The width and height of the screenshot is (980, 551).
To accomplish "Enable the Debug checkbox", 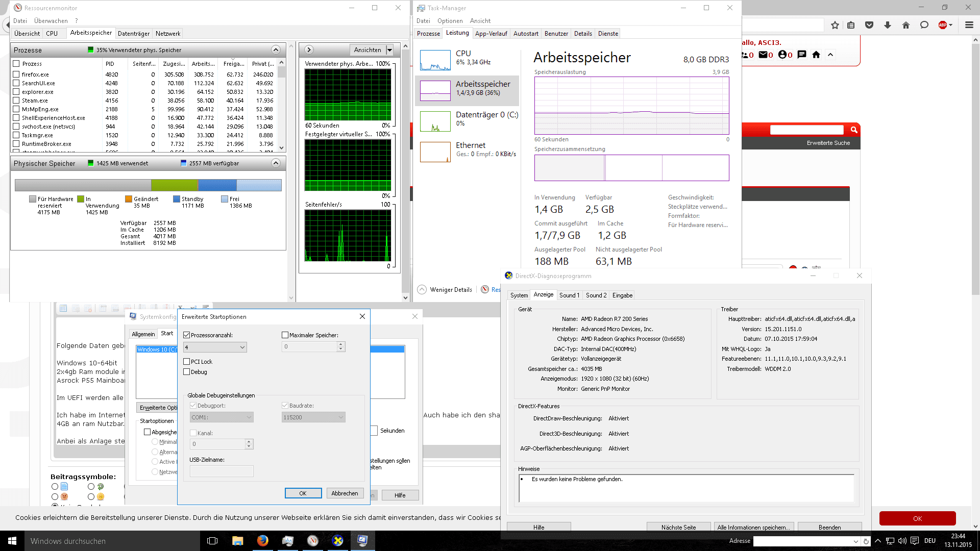I will (186, 372).
